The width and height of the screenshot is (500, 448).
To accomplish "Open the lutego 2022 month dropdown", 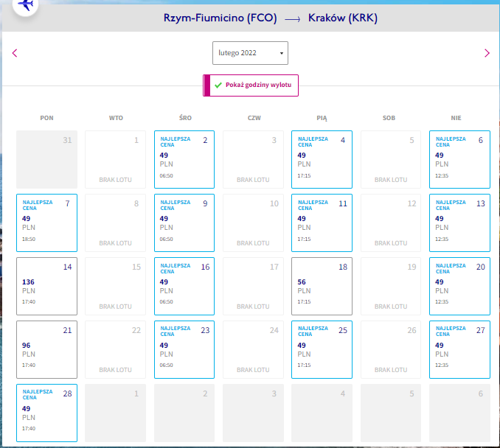I will [x=250, y=53].
